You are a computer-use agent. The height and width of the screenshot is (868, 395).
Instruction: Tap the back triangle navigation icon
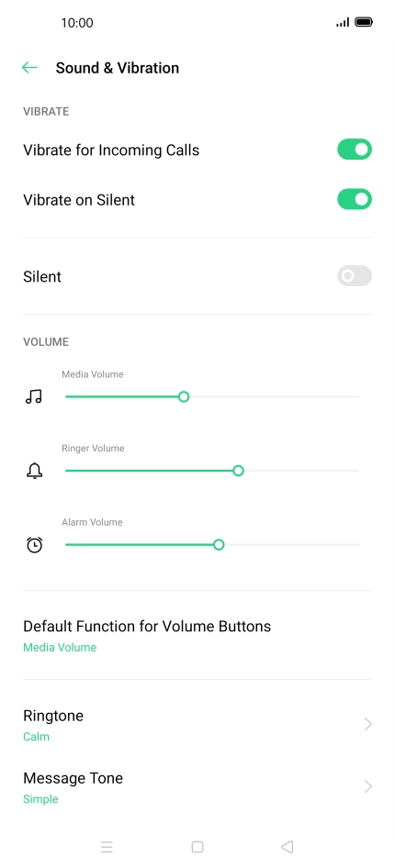click(287, 846)
